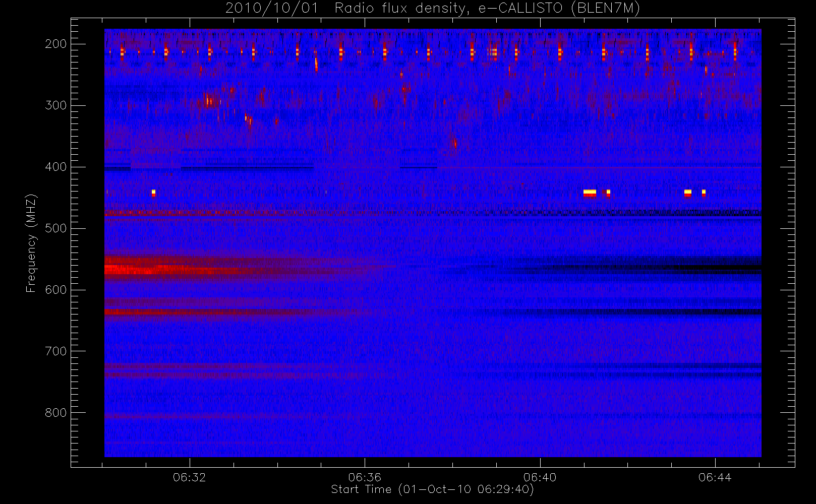Click the 'Frequency (MHZ)' axis title
This screenshot has width=816, height=504.
[x=31, y=243]
